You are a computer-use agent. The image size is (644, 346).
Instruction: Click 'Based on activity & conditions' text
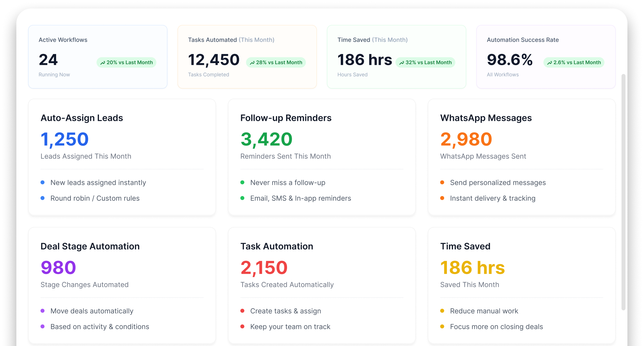tap(100, 327)
